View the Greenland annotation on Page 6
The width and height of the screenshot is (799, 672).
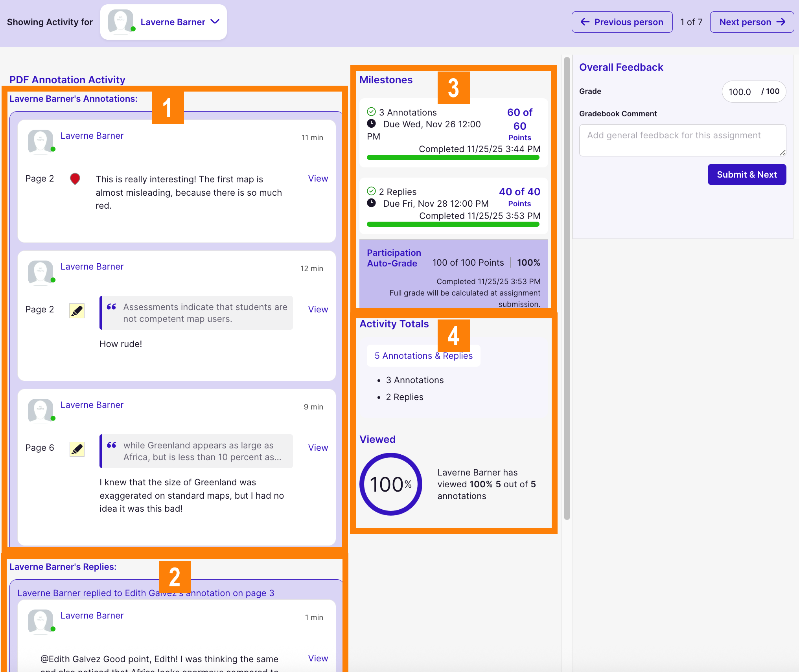pos(318,448)
